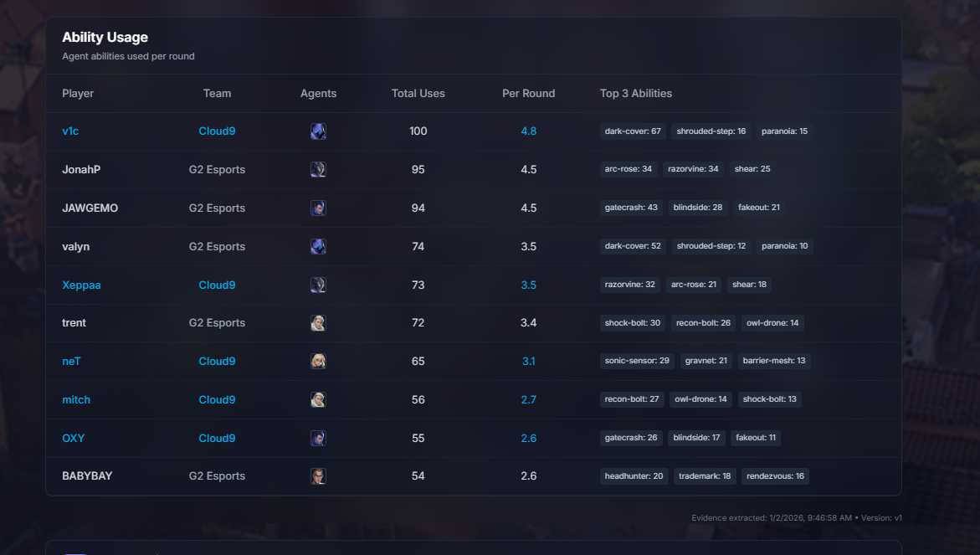Image resolution: width=980 pixels, height=555 pixels.
Task: Open the Cloud9 team link in mitch's row
Action: point(217,400)
